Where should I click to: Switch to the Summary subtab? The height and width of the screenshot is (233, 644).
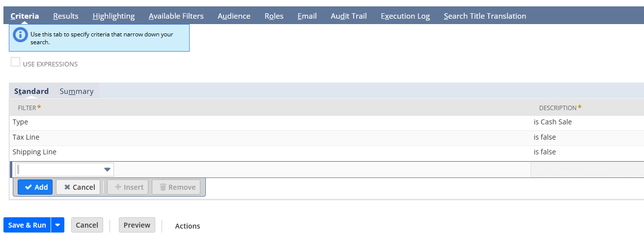[76, 91]
